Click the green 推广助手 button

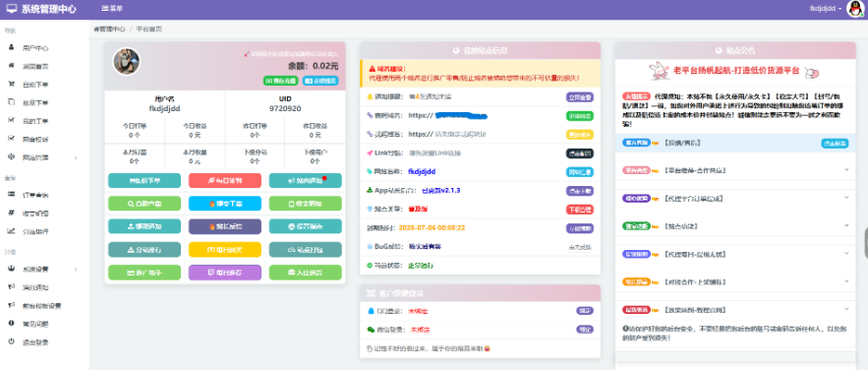(145, 273)
